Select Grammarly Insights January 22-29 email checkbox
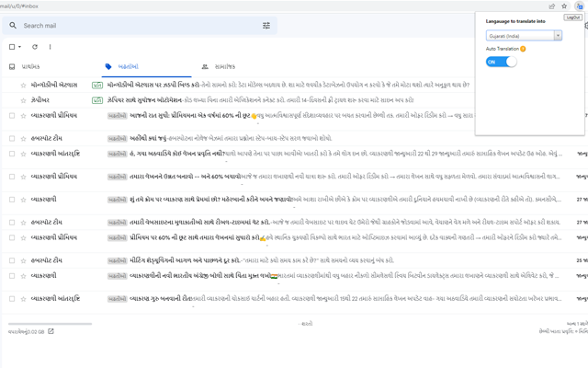This screenshot has height=368, width=588. click(12, 154)
